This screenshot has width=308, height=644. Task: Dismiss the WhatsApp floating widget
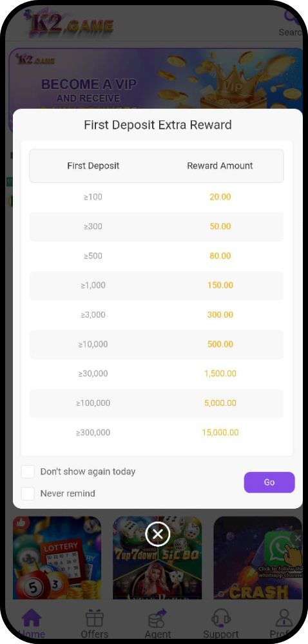[298, 538]
